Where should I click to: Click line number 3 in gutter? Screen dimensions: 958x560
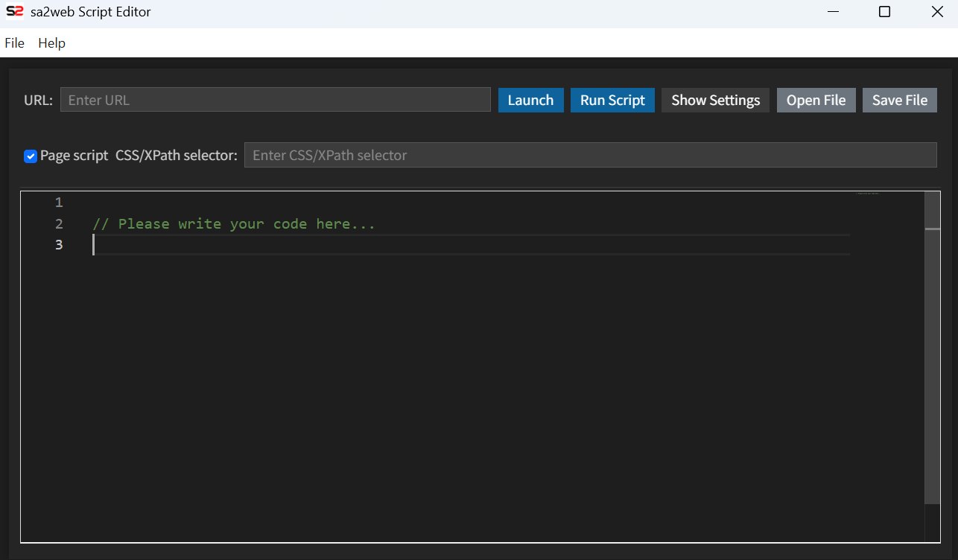(x=59, y=245)
